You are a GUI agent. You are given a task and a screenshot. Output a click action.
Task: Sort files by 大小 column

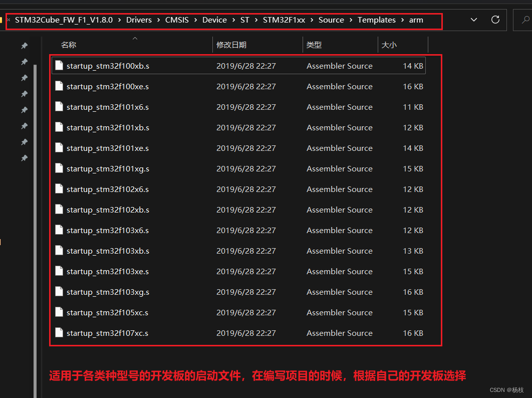click(389, 45)
